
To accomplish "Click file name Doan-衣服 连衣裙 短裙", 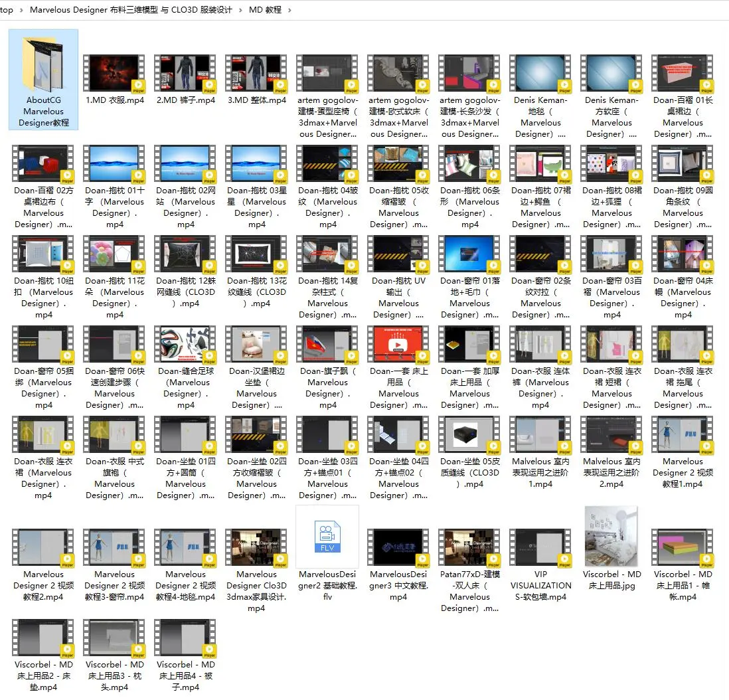I will point(611,388).
